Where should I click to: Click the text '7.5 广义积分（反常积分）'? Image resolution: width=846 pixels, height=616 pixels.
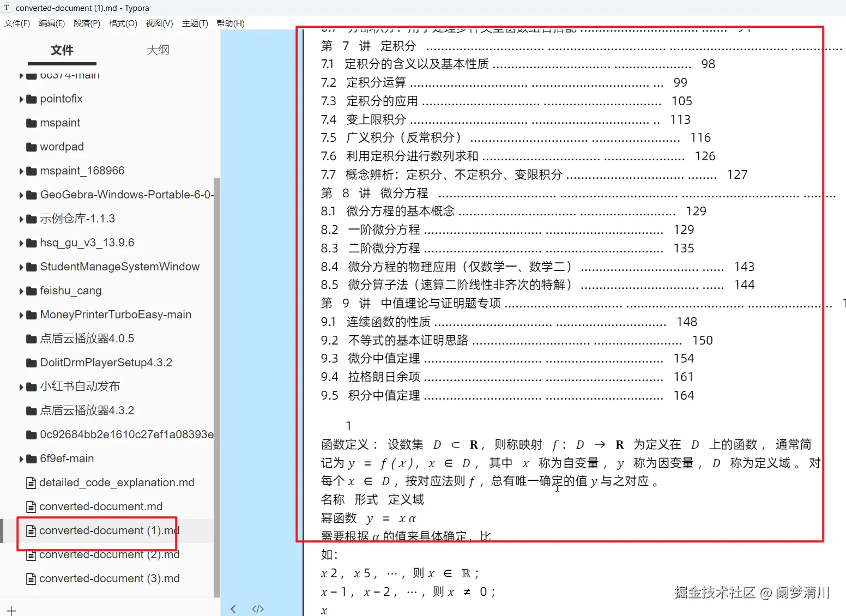(391, 138)
